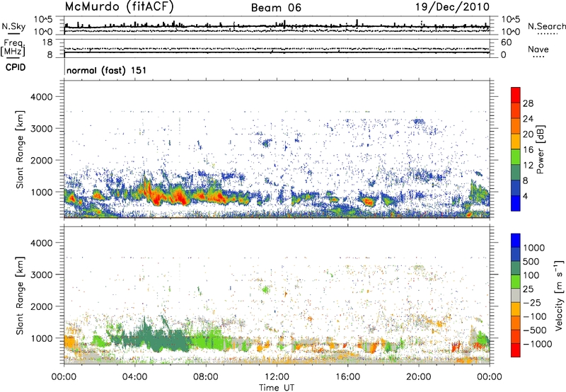
Task: Click the "20" Power colorbar label
Action: coord(528,134)
